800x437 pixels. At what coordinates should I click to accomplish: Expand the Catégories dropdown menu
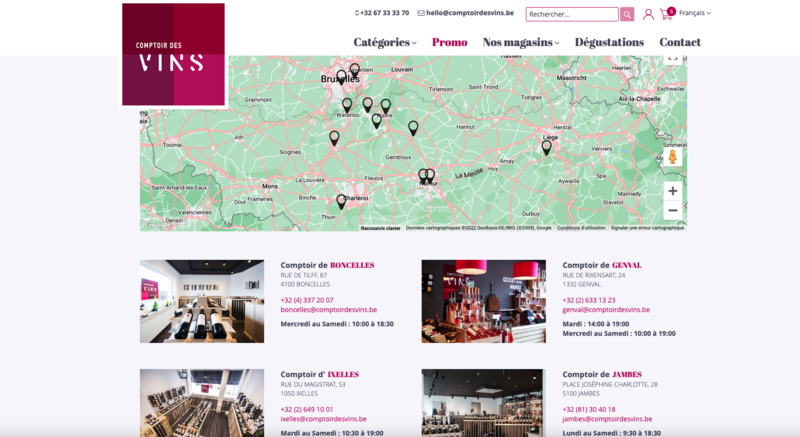[385, 42]
